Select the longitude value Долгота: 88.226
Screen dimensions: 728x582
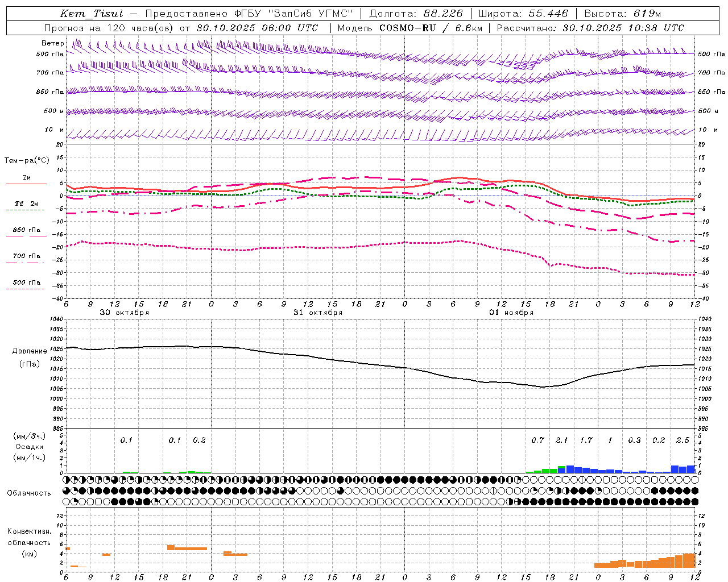pyautogui.click(x=416, y=14)
